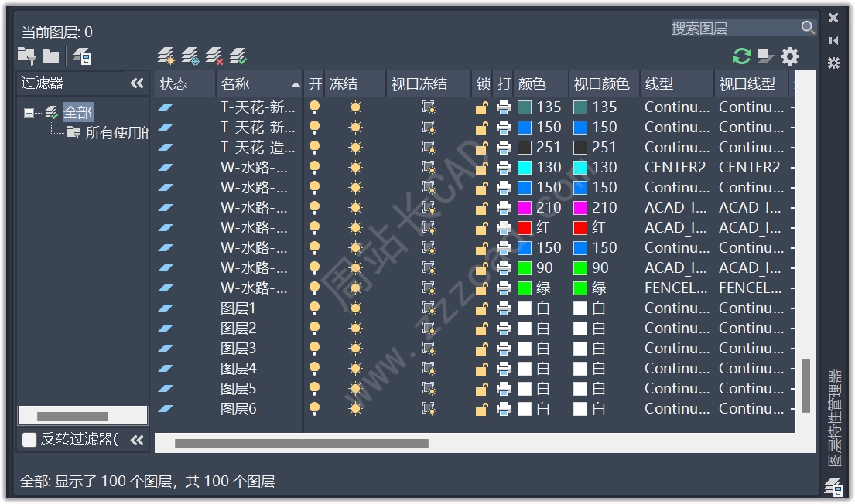Select layer name T-天花-造...
This screenshot has height=504, width=855.
point(258,147)
